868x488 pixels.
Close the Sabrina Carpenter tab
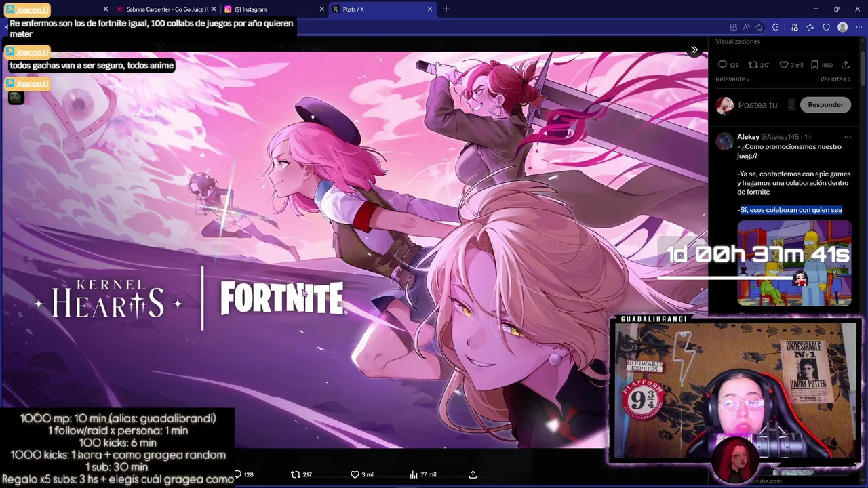[214, 9]
